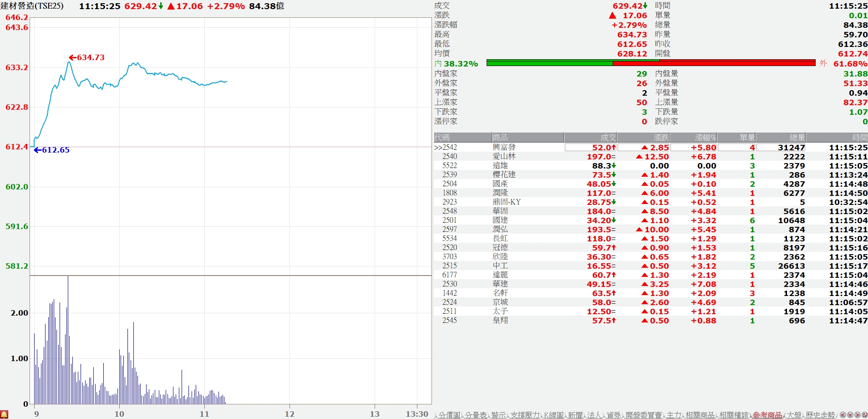Click first round icon right of 歷史走勢 tab
The image size is (868, 419).
pyautogui.click(x=843, y=415)
